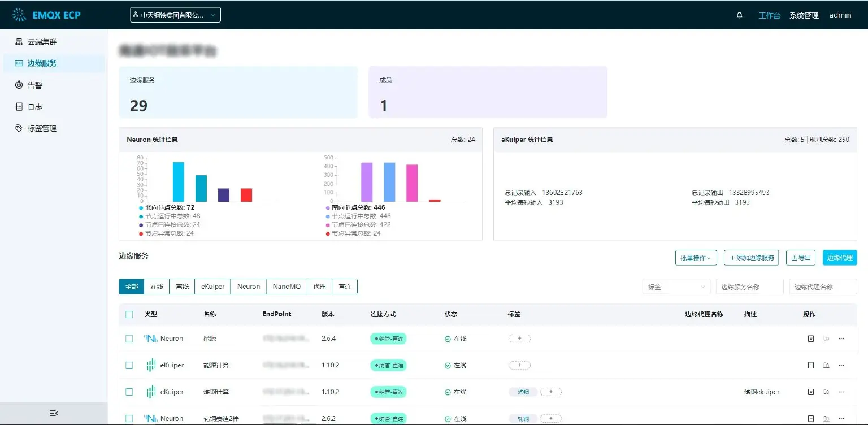868x425 pixels.
Task: Click the 添加边缘服务 button
Action: coord(750,258)
